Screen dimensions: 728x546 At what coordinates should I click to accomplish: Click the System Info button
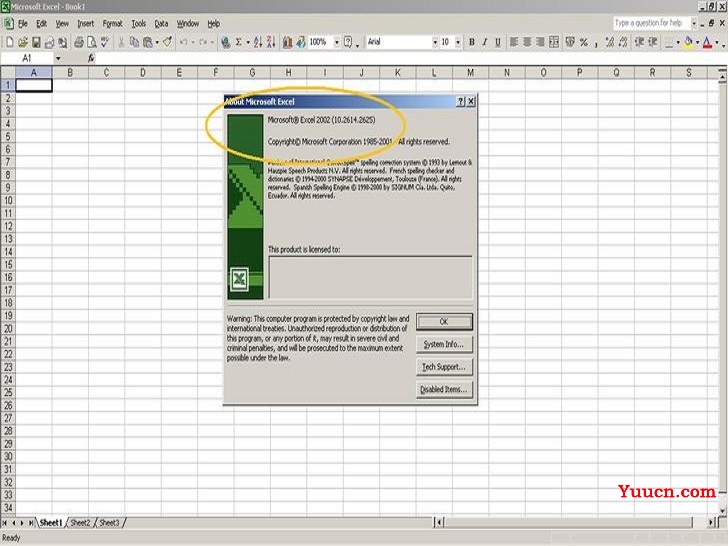point(444,344)
